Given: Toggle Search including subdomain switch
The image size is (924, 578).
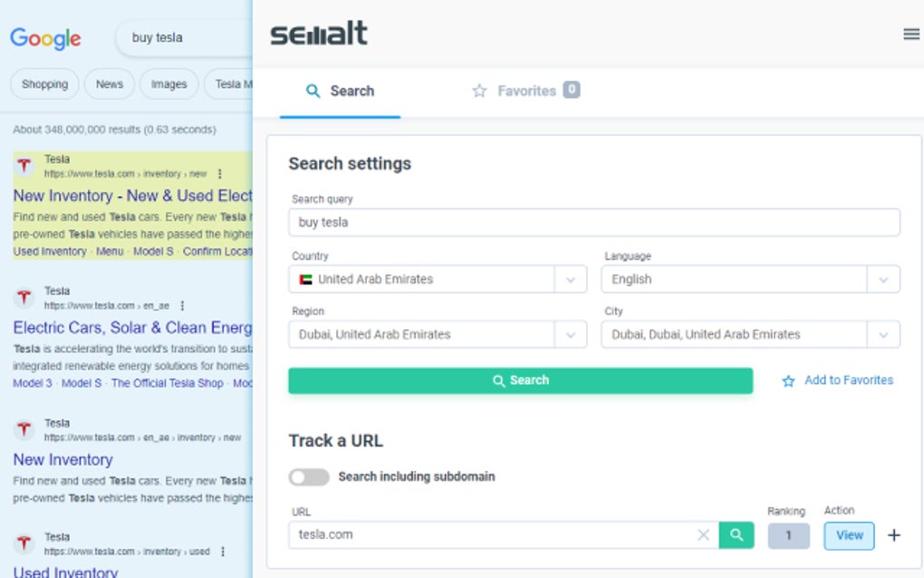Looking at the screenshot, I should point(309,477).
